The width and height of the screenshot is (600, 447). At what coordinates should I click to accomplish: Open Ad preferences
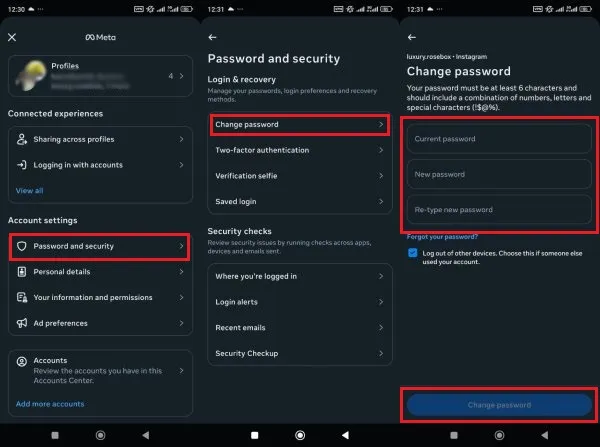point(100,323)
